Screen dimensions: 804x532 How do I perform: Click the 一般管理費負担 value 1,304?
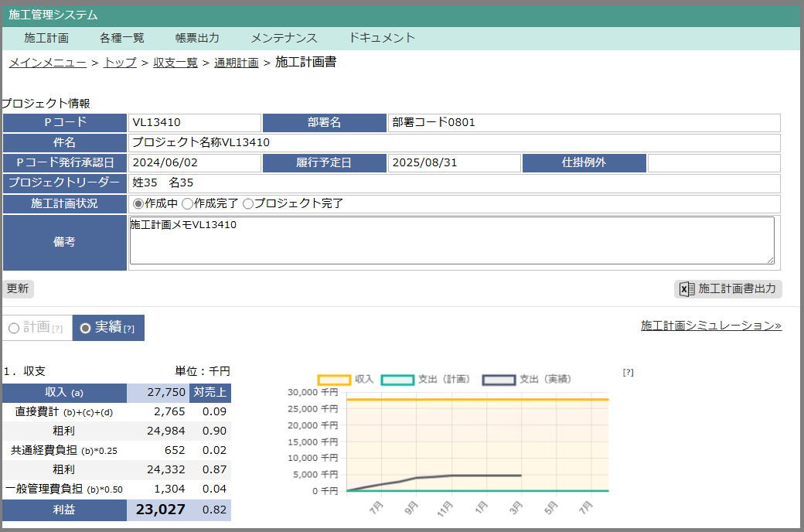(170, 489)
